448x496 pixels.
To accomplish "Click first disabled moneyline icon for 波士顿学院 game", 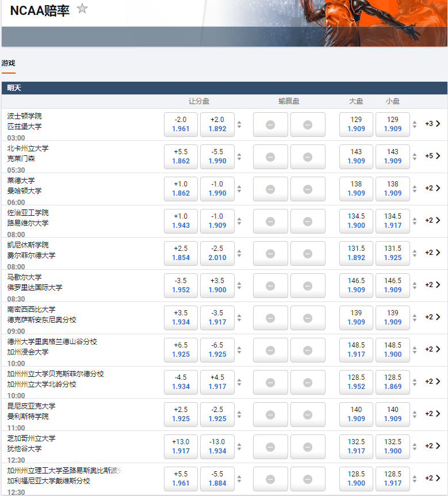I will click(270, 125).
